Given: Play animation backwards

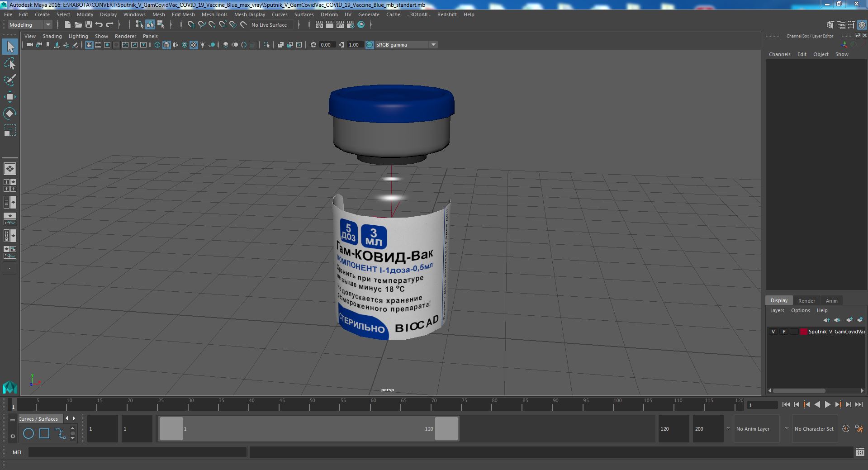Looking at the screenshot, I should point(817,405).
